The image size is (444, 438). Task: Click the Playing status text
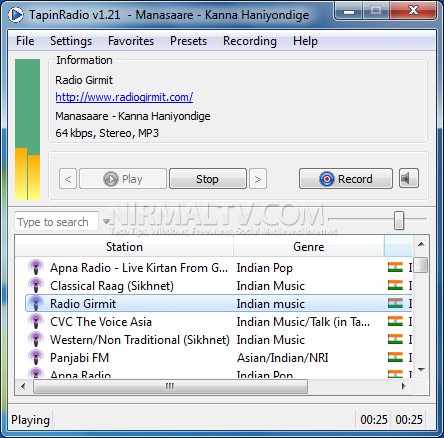(30, 420)
